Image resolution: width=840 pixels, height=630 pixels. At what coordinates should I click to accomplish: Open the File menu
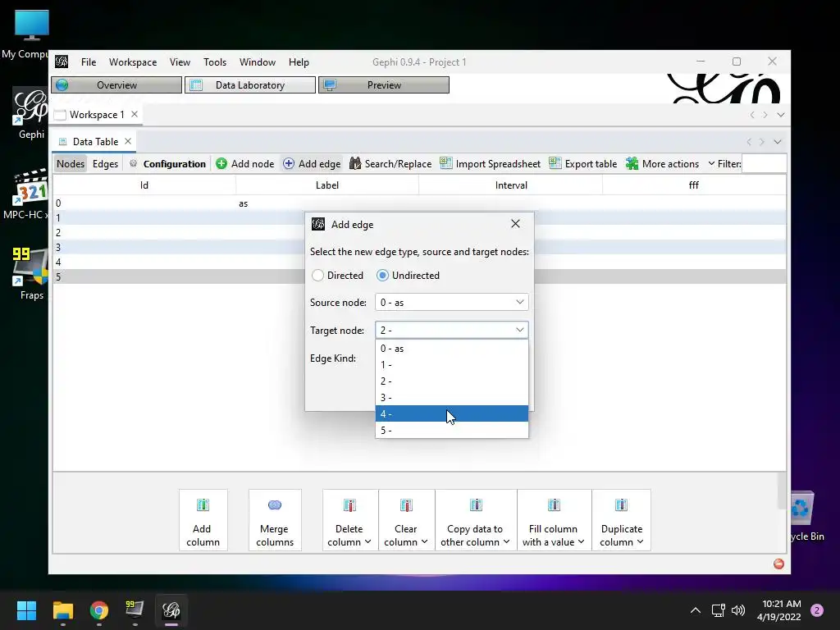click(x=89, y=62)
